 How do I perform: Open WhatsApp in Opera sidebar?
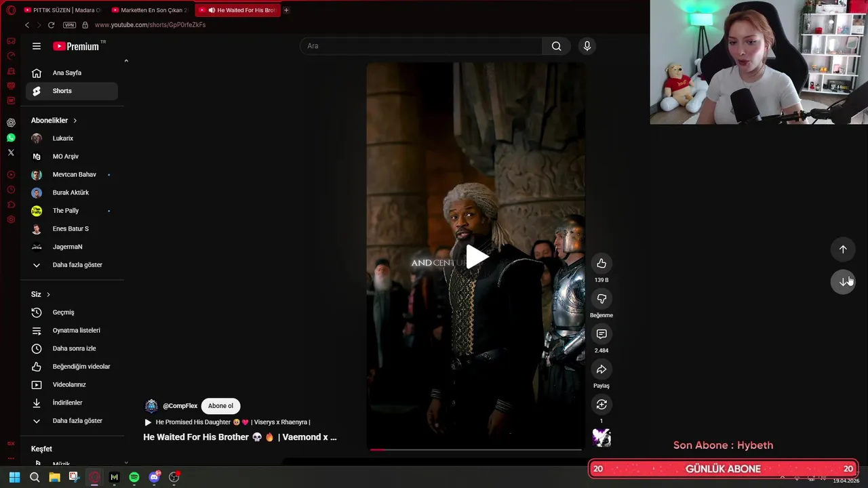11,138
